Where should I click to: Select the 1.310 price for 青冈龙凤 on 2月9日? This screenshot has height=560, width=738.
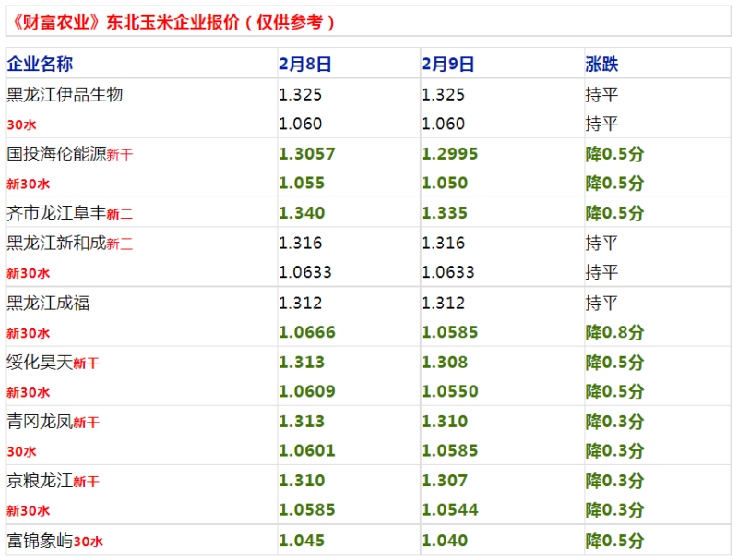[x=445, y=421]
